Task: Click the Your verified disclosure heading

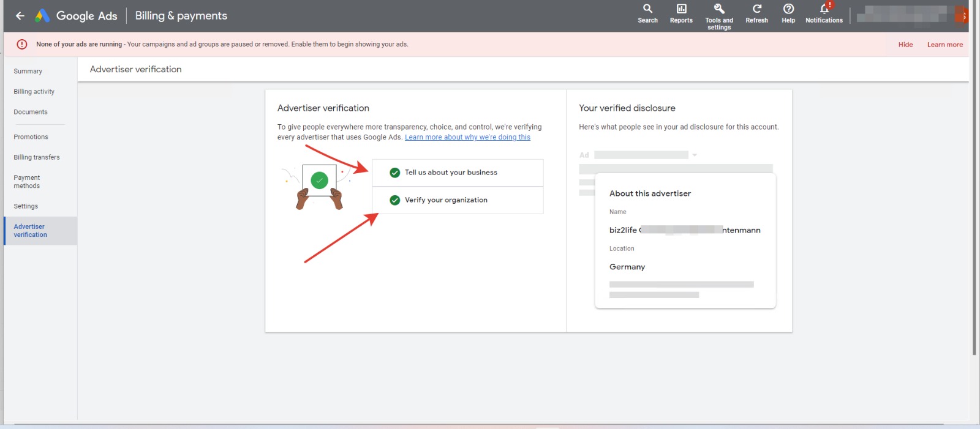Action: coord(627,108)
